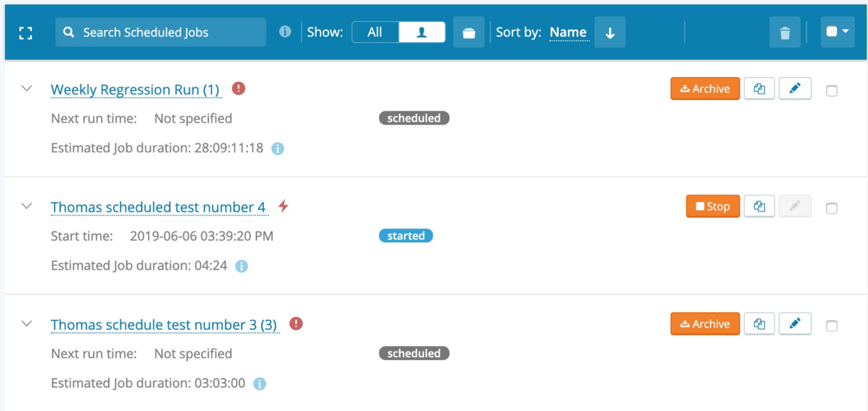Viewport: 868px width, 411px height.
Task: Edit Thomas schedule test number 3 (3) job
Action: (795, 324)
